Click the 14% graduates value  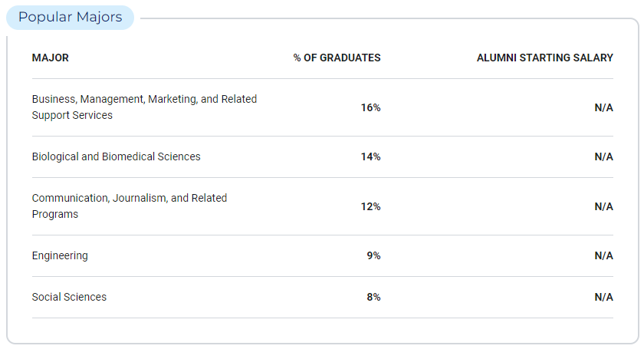pos(370,156)
